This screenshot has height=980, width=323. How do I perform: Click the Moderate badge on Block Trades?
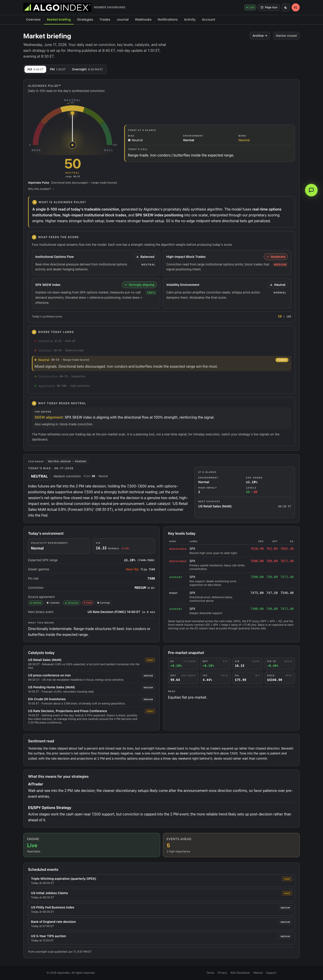coord(276,257)
